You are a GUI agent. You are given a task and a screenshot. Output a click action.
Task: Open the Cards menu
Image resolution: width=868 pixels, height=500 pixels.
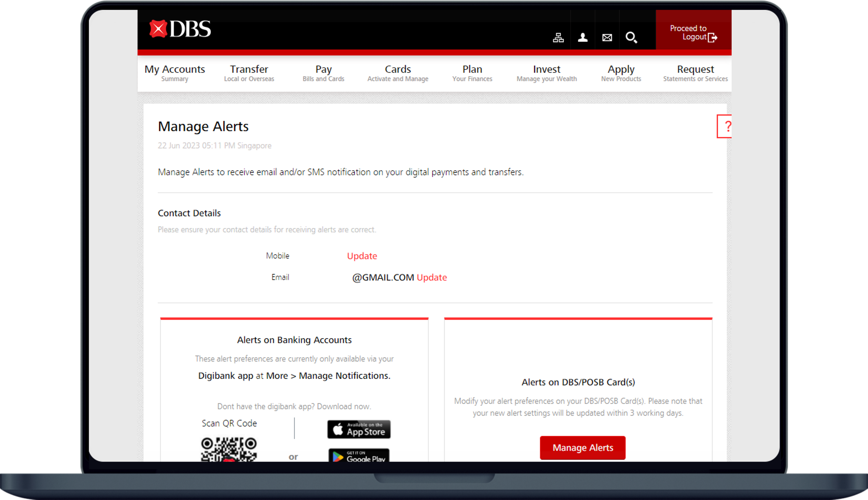(398, 73)
